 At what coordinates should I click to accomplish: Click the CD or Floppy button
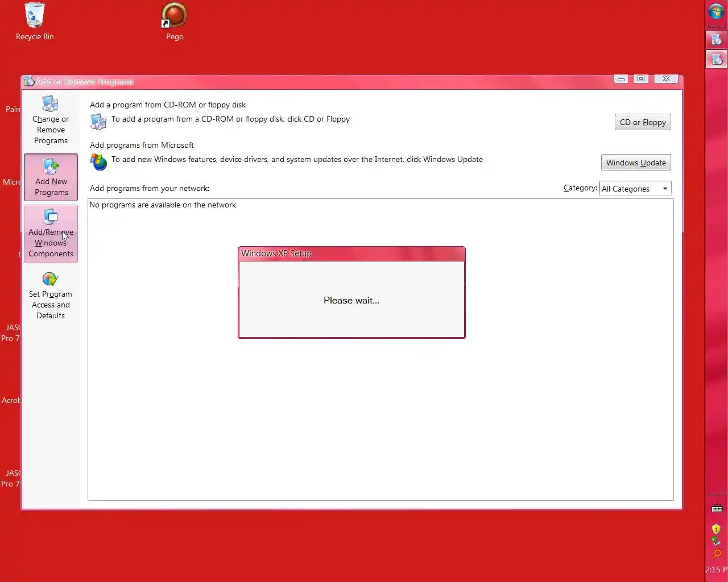tap(643, 122)
